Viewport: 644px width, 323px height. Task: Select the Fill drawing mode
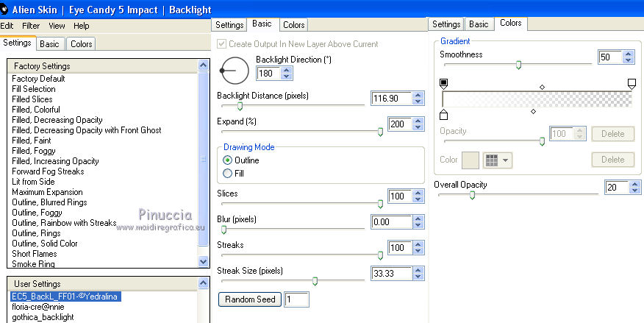coord(227,174)
